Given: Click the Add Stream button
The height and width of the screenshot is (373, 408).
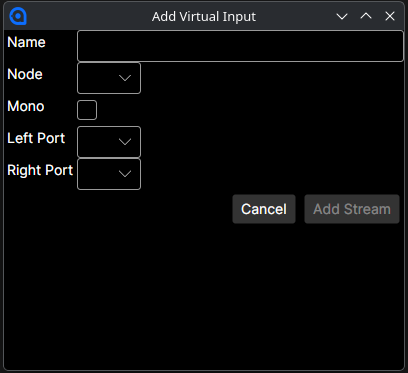Looking at the screenshot, I should coord(352,209).
